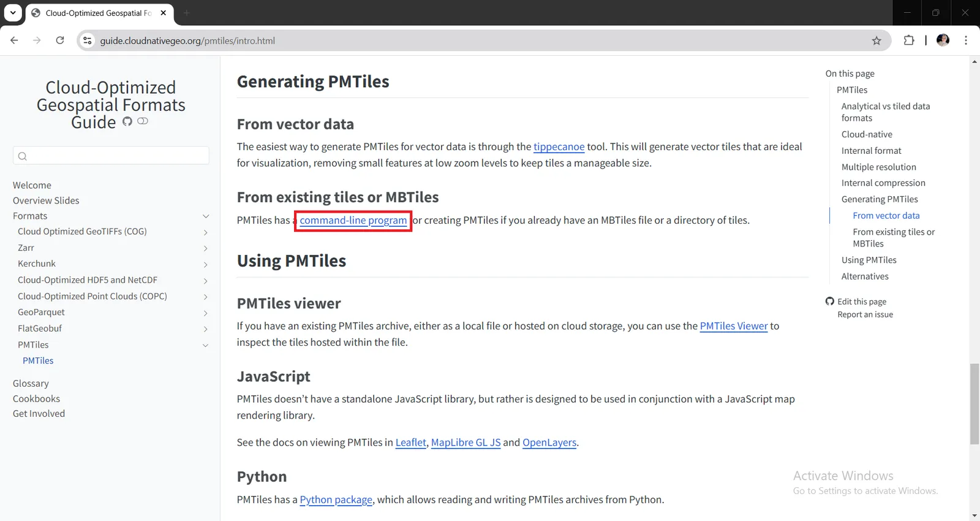Select the Formats sidebar entry

pyautogui.click(x=30, y=216)
